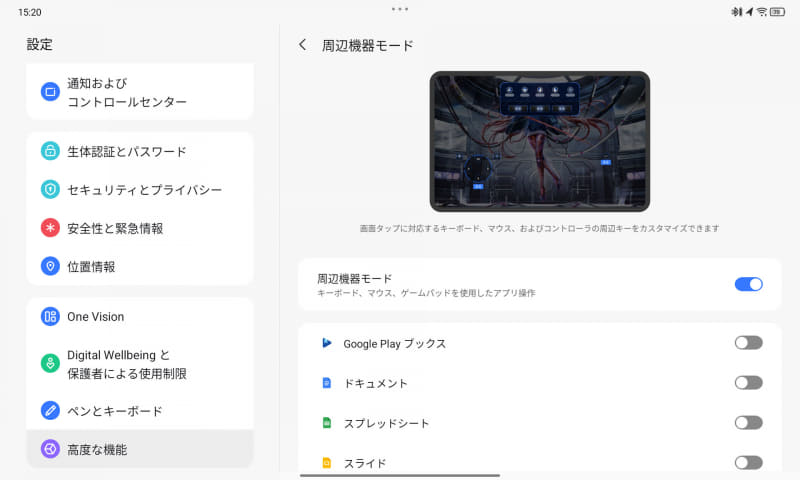Tap the battery indicator in status bar

point(777,12)
